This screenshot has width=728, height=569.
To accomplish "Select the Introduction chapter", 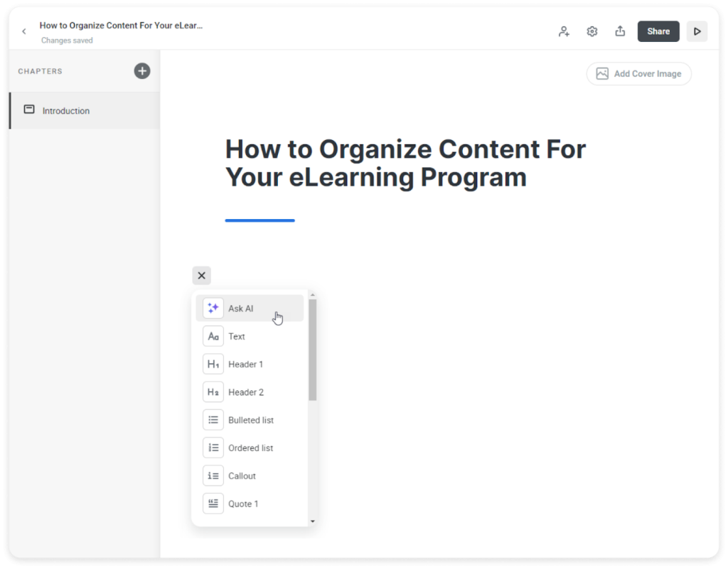I will click(x=85, y=110).
